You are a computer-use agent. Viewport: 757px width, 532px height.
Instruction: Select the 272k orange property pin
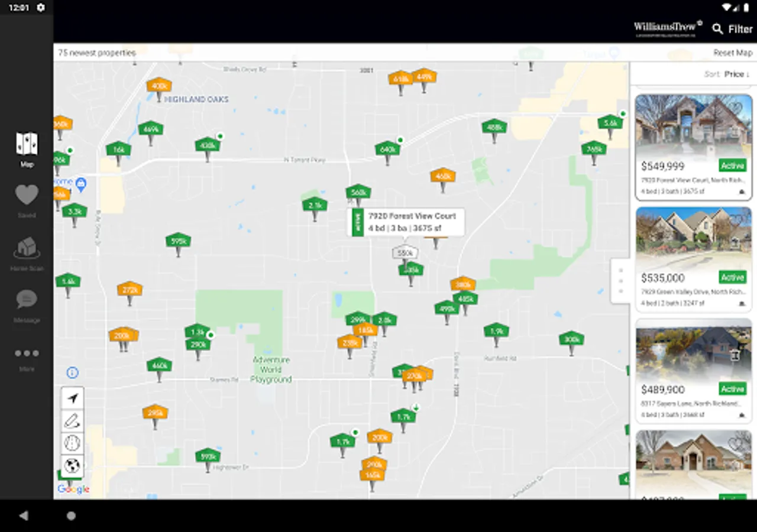click(130, 290)
